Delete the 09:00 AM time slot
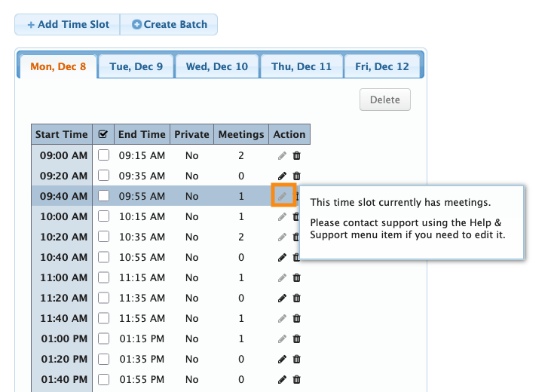Screen dimensions: 551x392 pos(296,155)
